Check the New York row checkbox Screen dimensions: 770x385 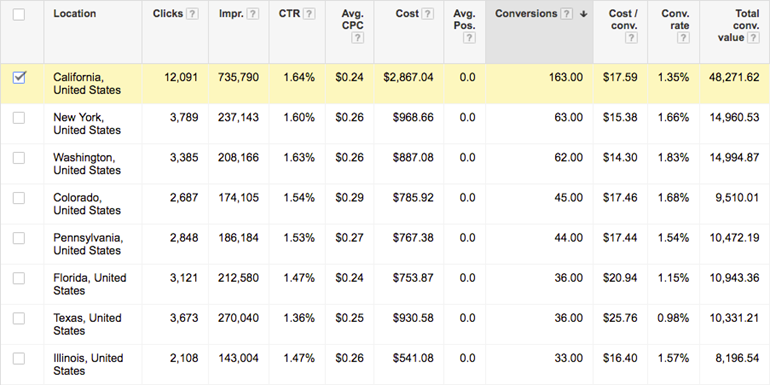tap(19, 118)
